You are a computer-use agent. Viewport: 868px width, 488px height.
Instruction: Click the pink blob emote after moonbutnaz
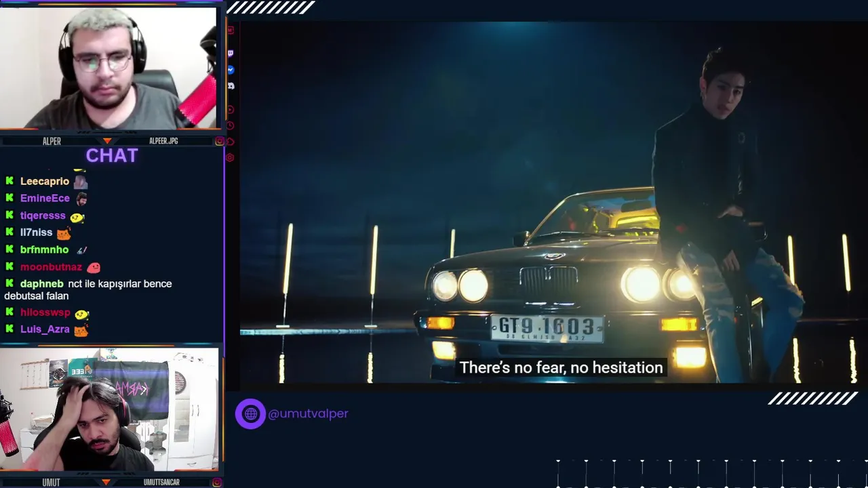click(94, 268)
